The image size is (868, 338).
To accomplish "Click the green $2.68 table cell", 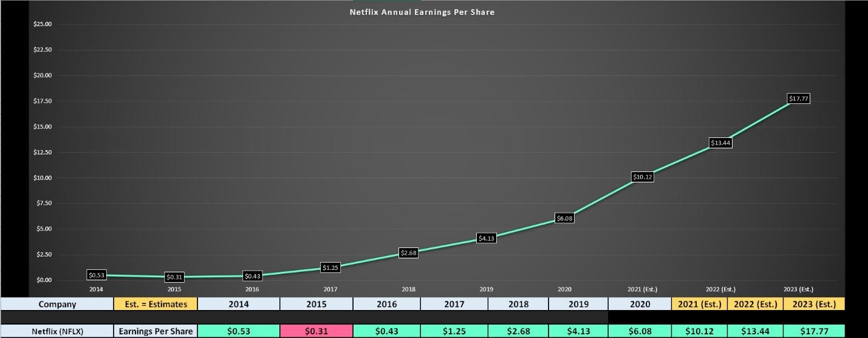I will [x=518, y=331].
